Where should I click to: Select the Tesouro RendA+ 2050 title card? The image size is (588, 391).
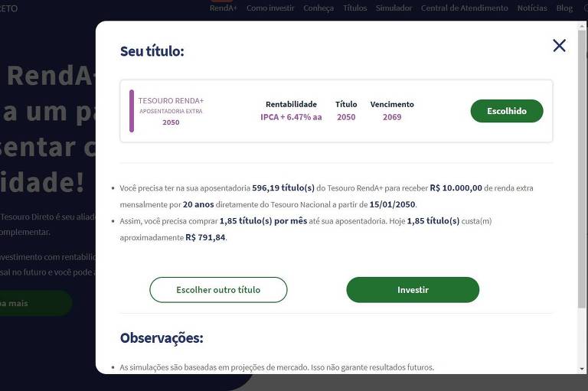tap(336, 111)
